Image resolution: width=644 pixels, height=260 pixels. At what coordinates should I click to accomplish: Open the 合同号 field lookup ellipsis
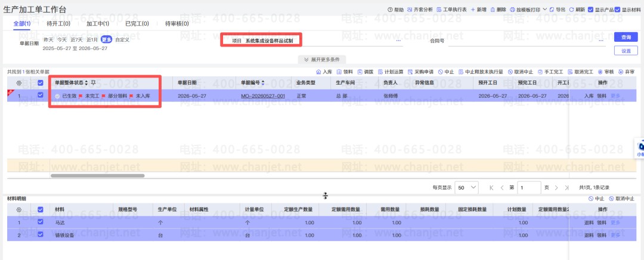pos(601,41)
